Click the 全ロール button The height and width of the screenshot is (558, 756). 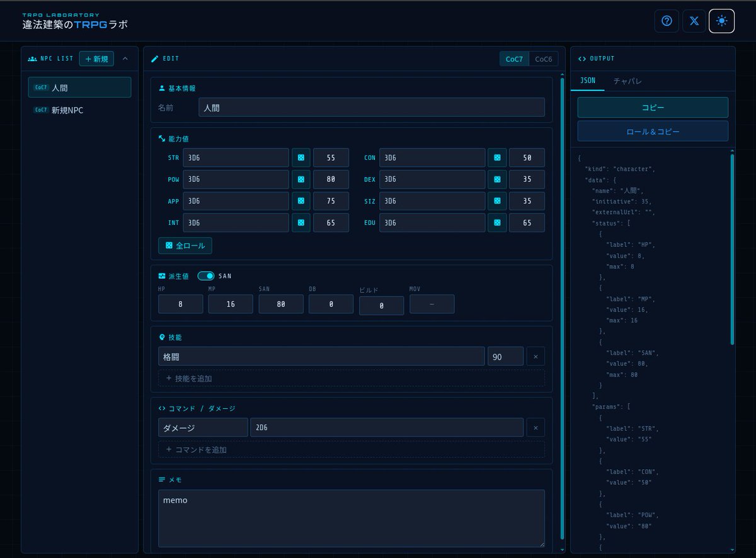(x=185, y=246)
